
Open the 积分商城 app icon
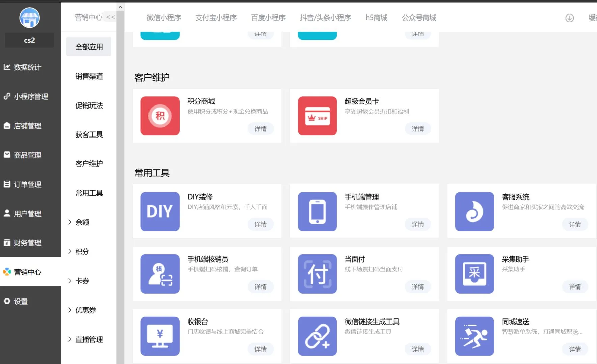160,116
